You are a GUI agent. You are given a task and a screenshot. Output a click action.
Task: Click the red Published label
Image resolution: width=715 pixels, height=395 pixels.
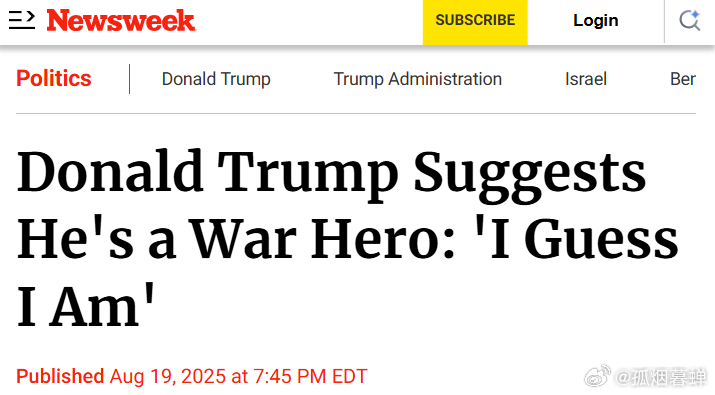click(x=60, y=377)
